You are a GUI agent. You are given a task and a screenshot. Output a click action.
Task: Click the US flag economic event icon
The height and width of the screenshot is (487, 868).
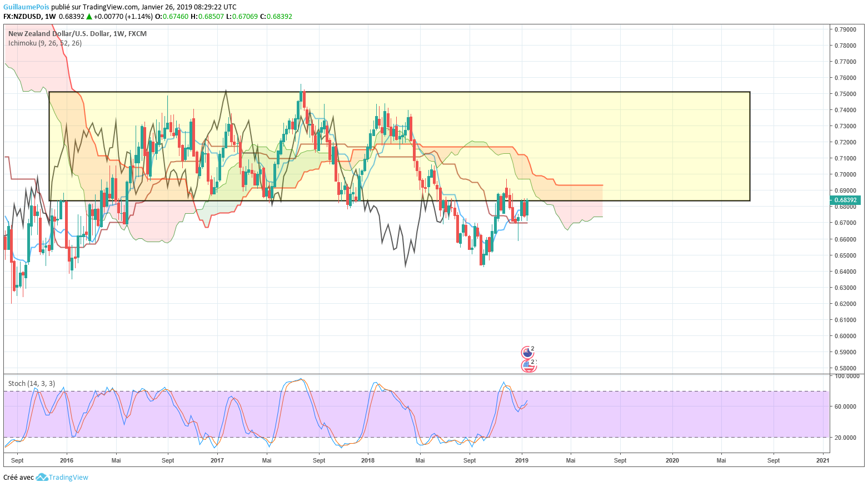click(x=528, y=365)
